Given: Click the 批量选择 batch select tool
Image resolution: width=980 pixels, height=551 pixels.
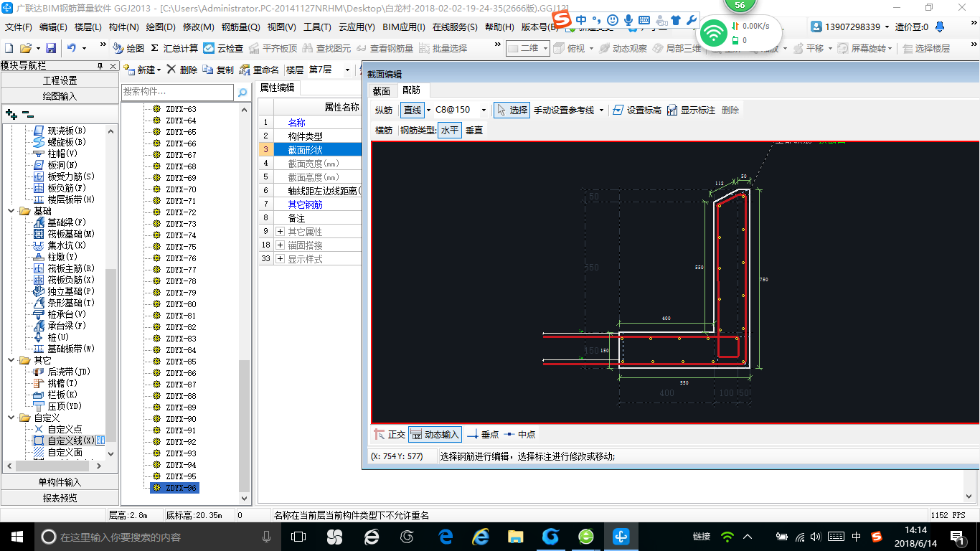Looking at the screenshot, I should click(443, 48).
